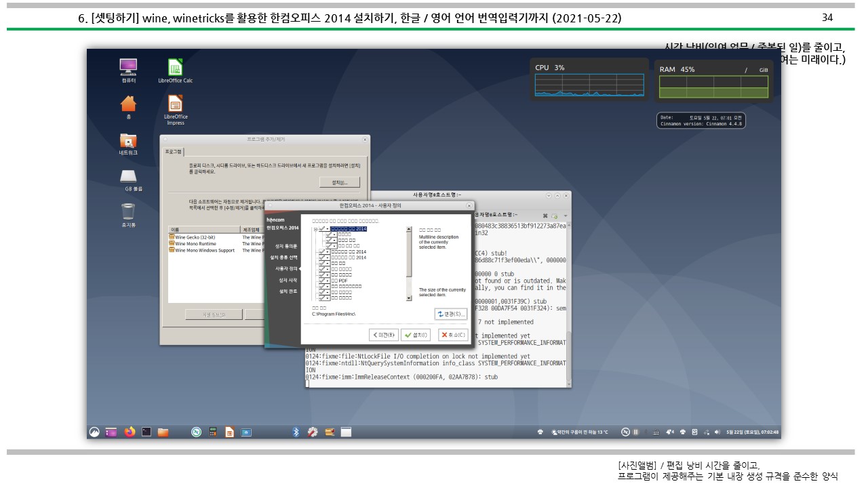
Task: Click 설치(I)... in 프로그램 추가/제거 window
Action: click(x=339, y=182)
